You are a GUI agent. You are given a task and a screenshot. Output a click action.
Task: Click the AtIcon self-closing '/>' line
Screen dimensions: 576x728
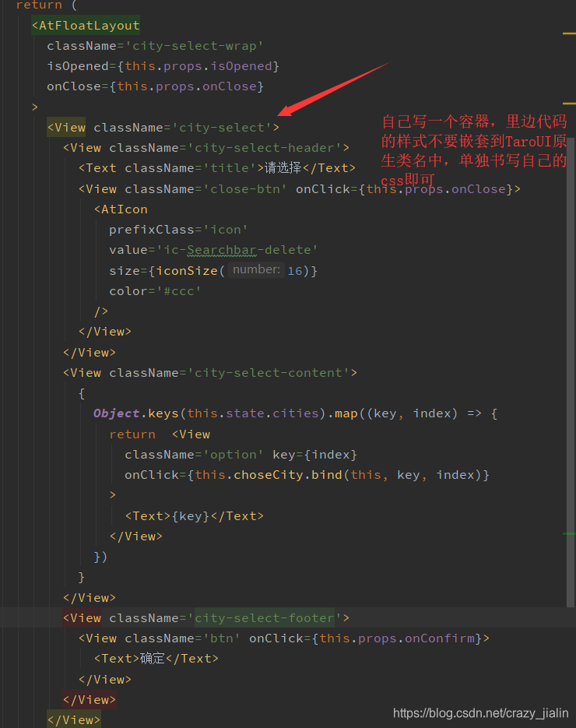101,311
